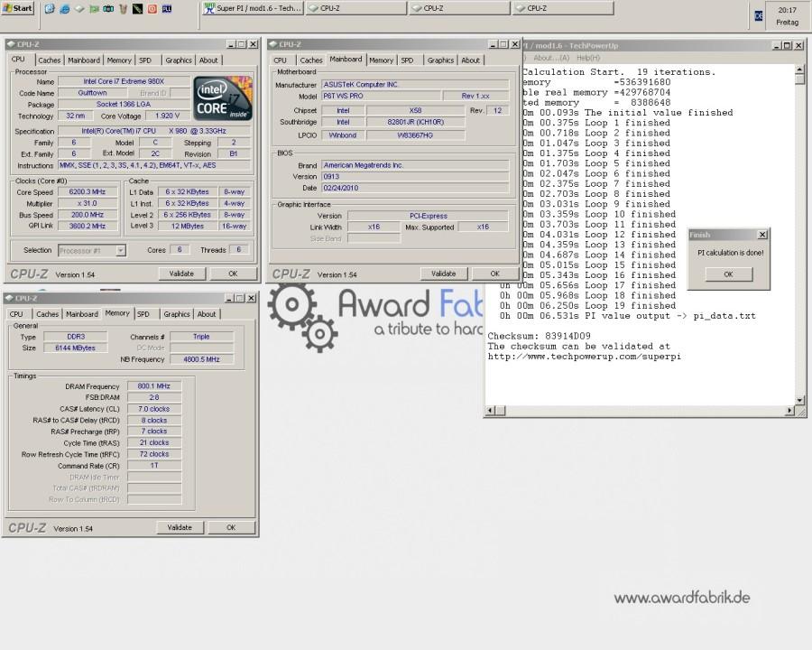Click the 'Loop 19 finished' line in Super PI
Image resolution: width=812 pixels, height=650 pixels.
point(587,306)
